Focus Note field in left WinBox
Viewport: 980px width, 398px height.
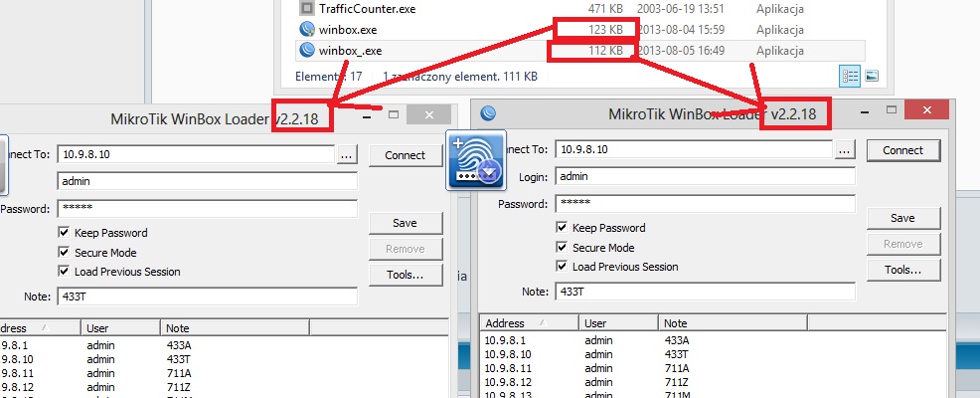[207, 297]
